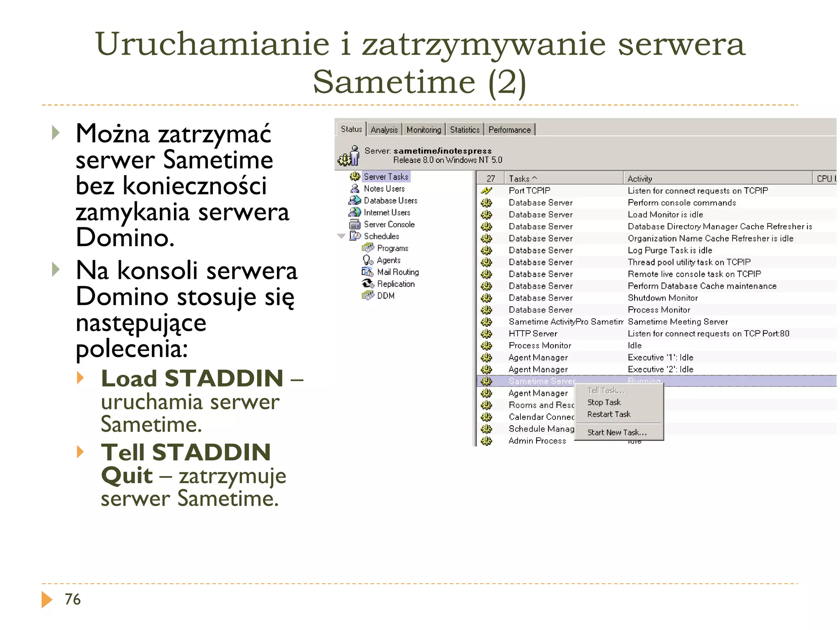Click the Programs icon
This screenshot has width=840, height=630.
pyautogui.click(x=368, y=248)
